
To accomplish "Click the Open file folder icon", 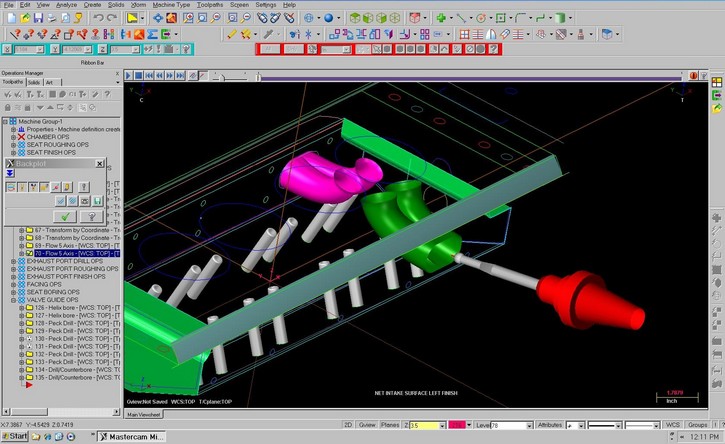I will point(25,18).
